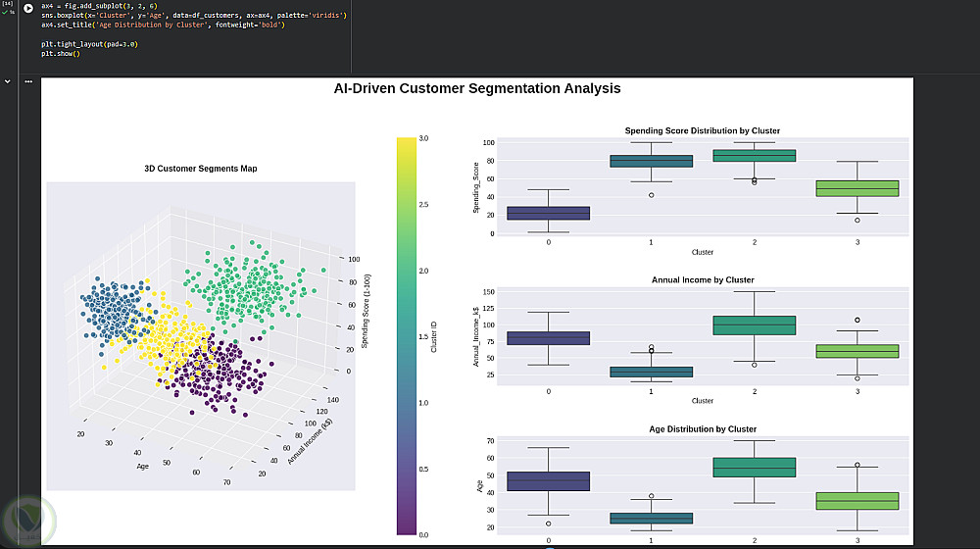
Task: Click Cluster 3 box in Age Distribution plot
Action: tap(857, 501)
